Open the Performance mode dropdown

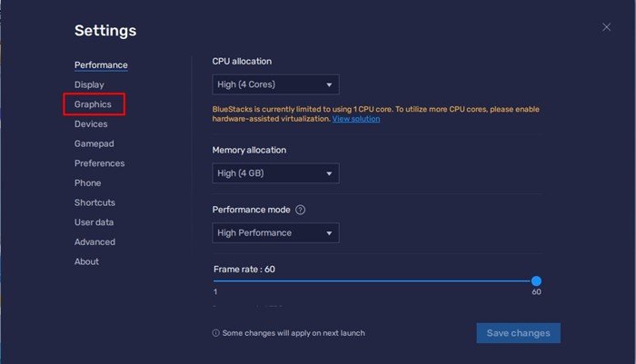tap(275, 233)
